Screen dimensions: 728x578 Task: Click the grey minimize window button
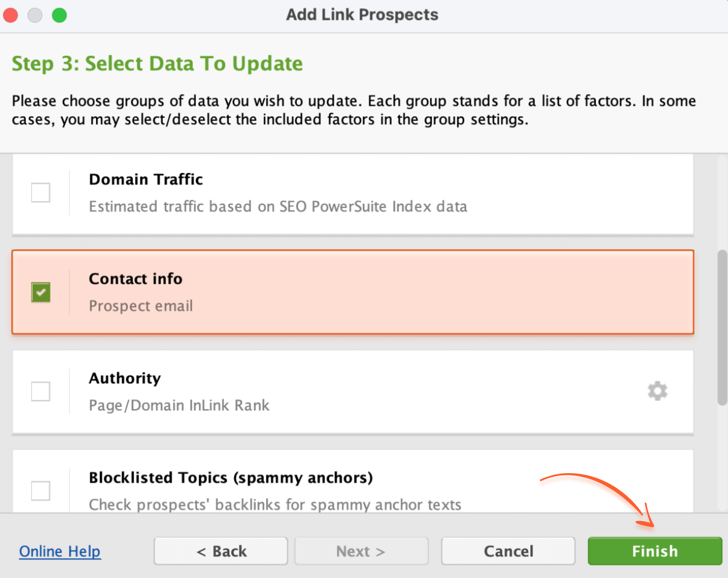coord(35,15)
